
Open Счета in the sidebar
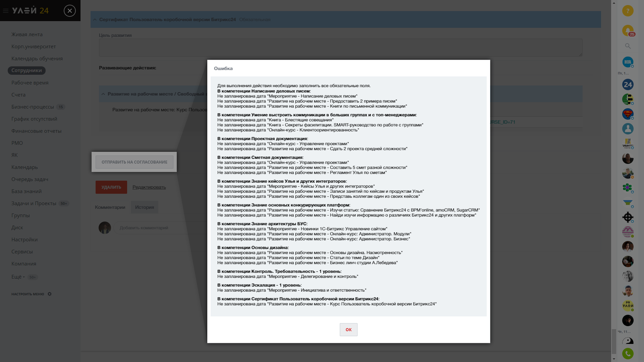[18, 95]
